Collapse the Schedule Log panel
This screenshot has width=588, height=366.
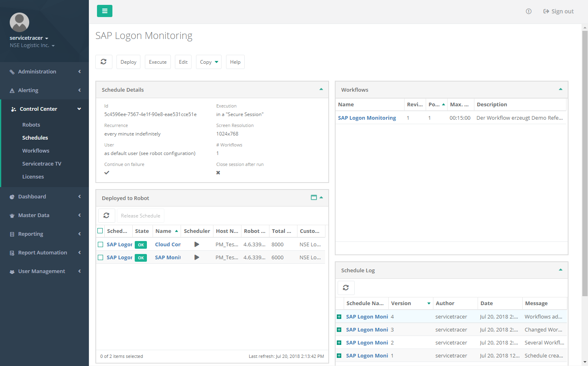(x=560, y=270)
